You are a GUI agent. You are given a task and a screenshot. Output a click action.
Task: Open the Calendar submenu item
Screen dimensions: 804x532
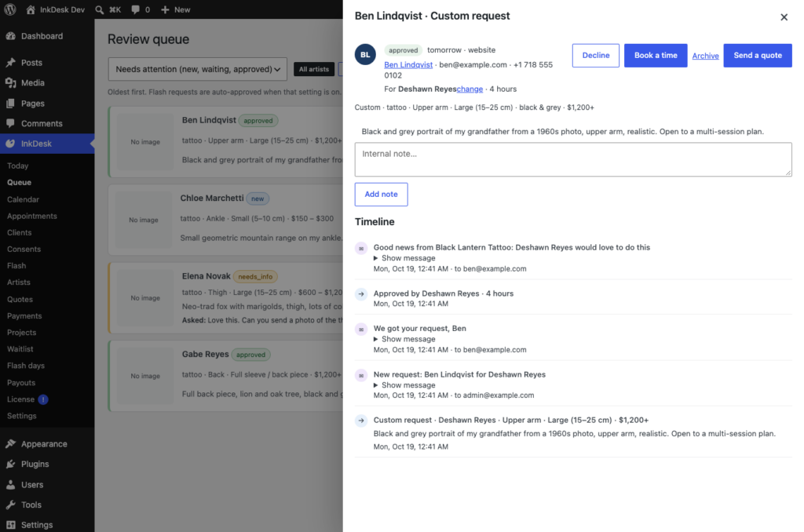(23, 199)
